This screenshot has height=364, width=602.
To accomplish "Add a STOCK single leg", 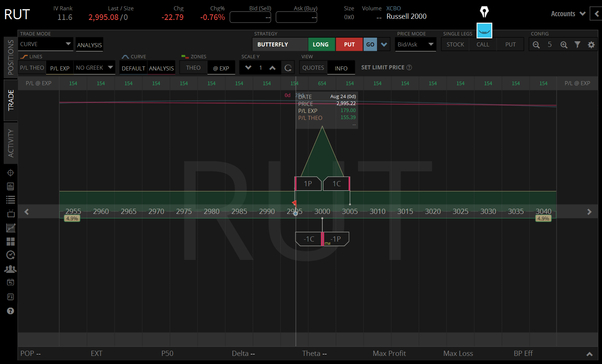I will [x=455, y=45].
